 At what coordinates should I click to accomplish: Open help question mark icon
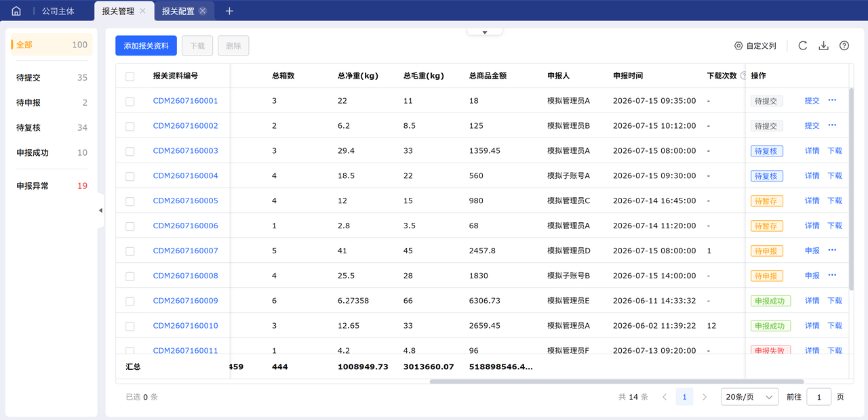coord(844,45)
